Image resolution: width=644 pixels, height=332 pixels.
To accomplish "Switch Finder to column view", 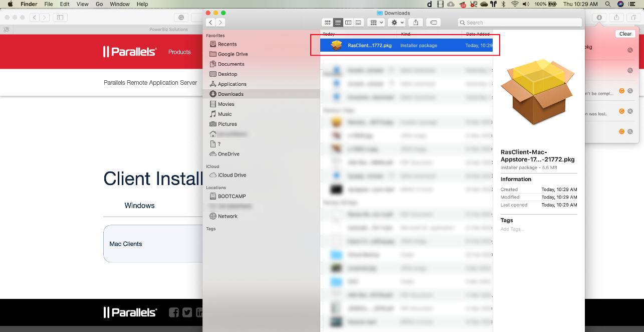I will [348, 23].
